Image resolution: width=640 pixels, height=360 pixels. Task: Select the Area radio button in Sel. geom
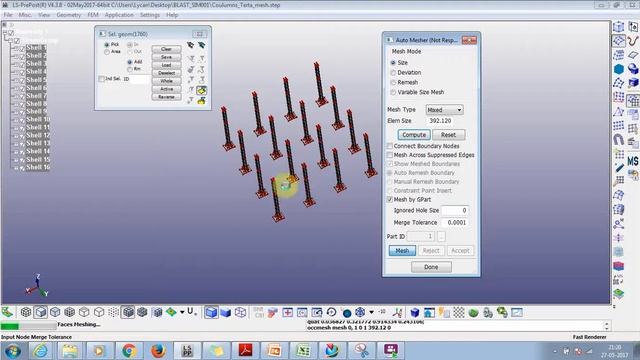tap(107, 52)
